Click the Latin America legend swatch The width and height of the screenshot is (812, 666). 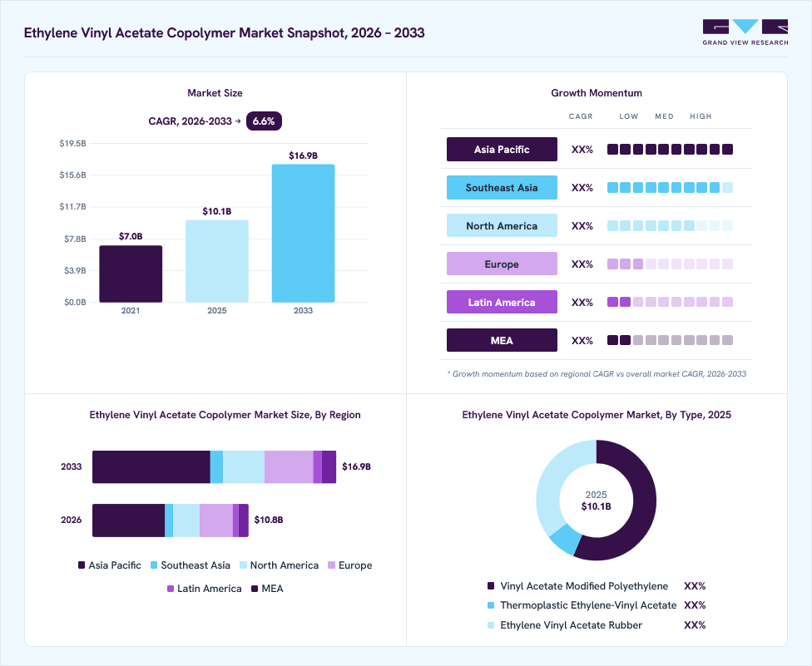(x=171, y=589)
